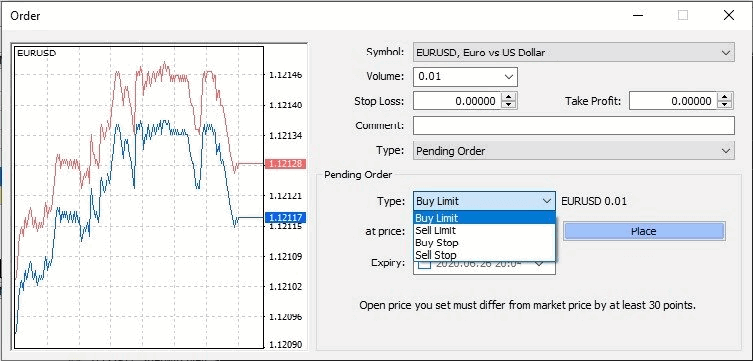Viewport: 753px width, 361px height.
Task: Click the 1.12146 price axis label
Action: [x=286, y=75]
